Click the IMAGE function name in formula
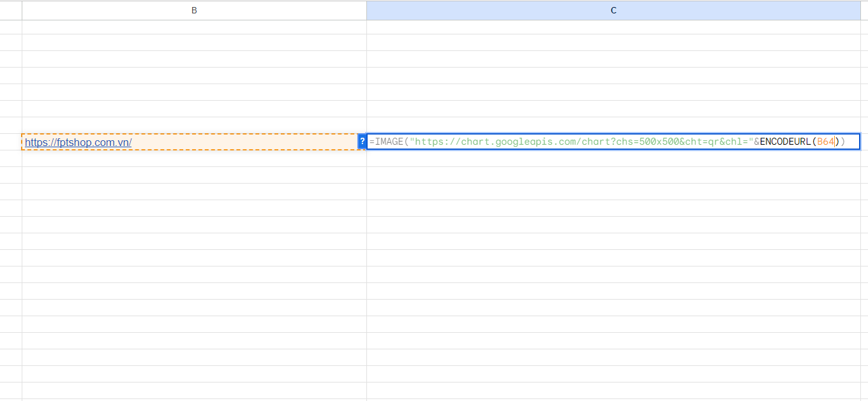 (389, 142)
